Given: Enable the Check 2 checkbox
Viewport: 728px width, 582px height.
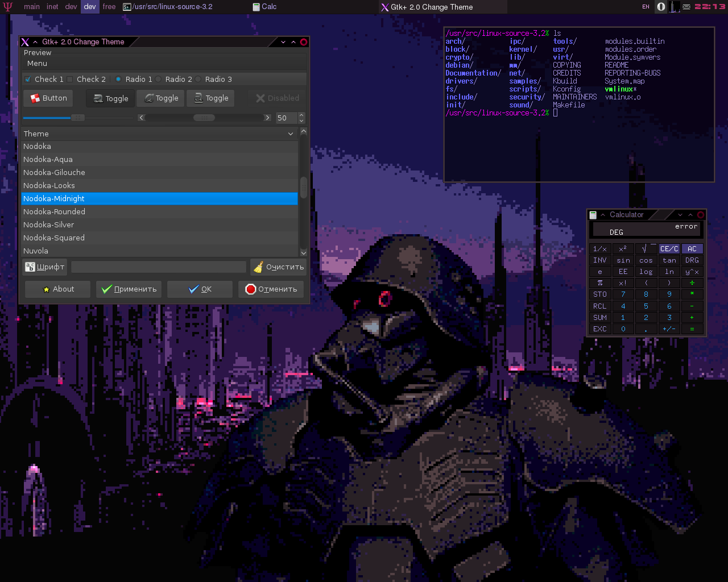Looking at the screenshot, I should pos(70,79).
